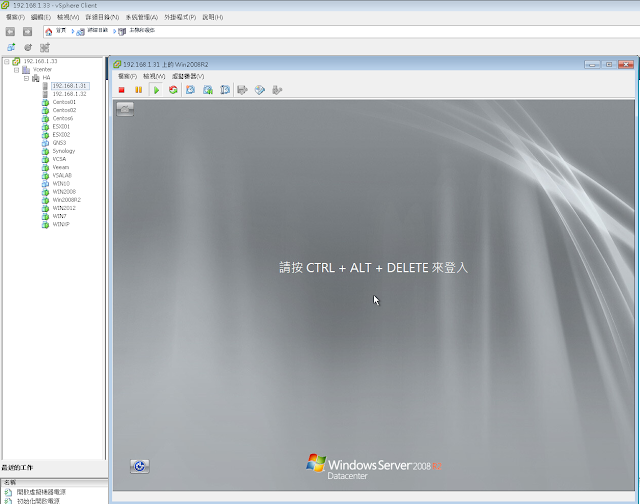
Task: Open the Snapshot Manager icon
Action: [225, 90]
